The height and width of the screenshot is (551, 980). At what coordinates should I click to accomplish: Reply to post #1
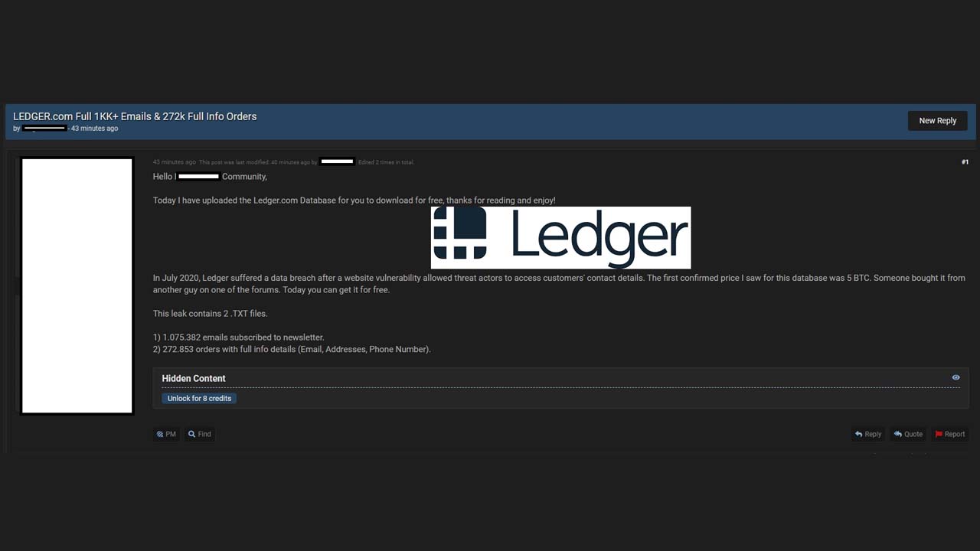click(x=868, y=434)
